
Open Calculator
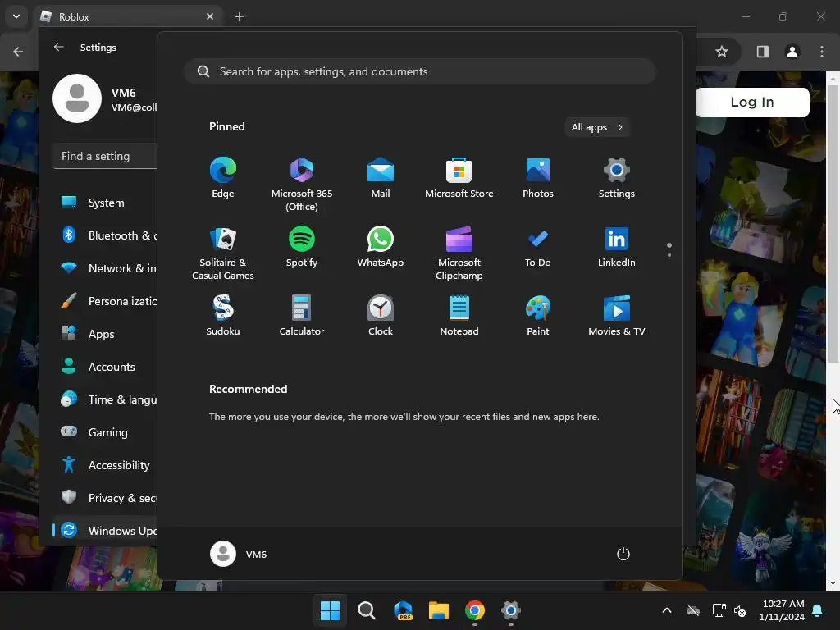302,316
